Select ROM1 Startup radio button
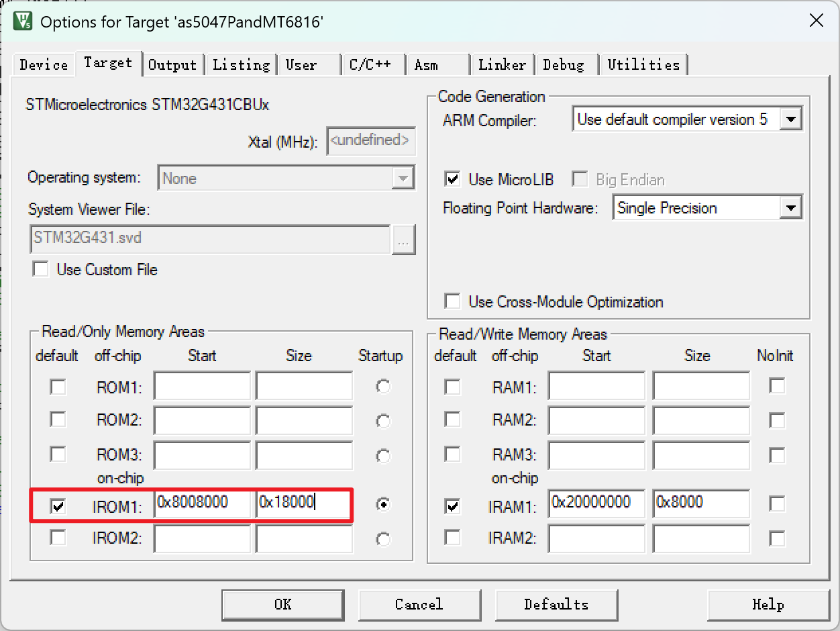Image resolution: width=840 pixels, height=631 pixels. (383, 387)
